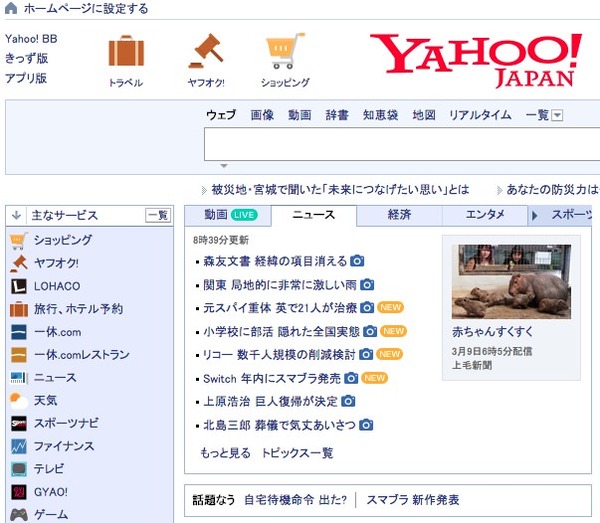Screen dimensions: 600x523
Task: Open headline リコー 数千人規模の削減検討
Action: (279, 355)
